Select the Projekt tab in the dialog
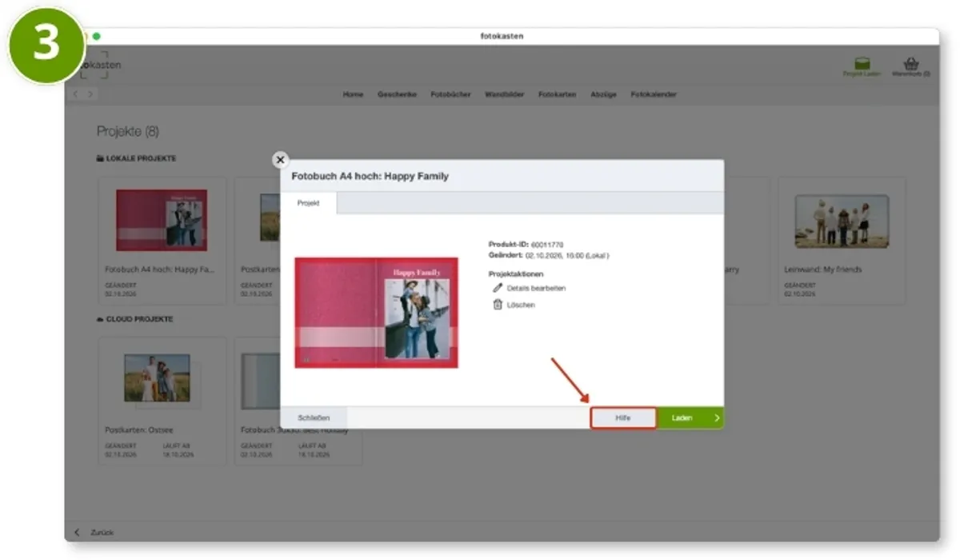 (x=309, y=204)
